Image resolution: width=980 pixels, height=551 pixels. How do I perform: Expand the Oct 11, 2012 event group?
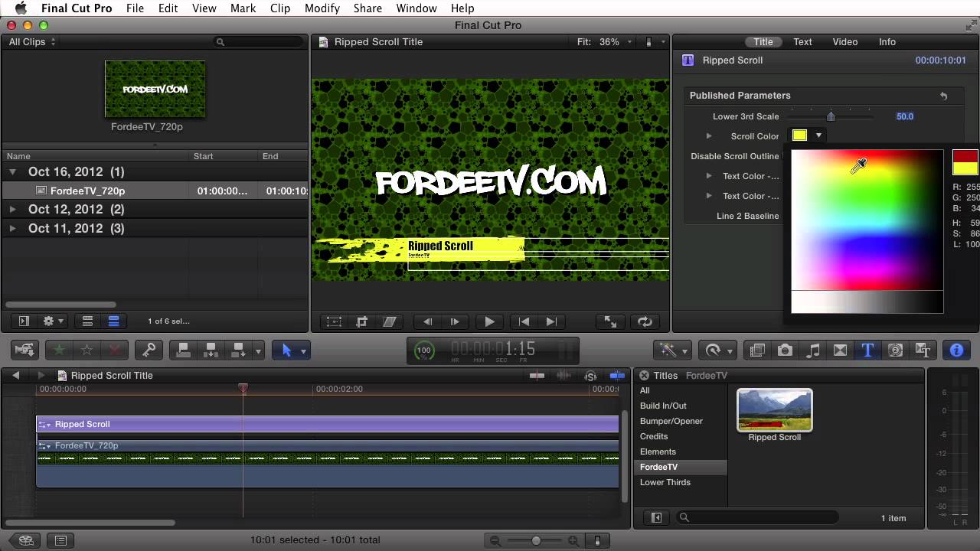(12, 228)
